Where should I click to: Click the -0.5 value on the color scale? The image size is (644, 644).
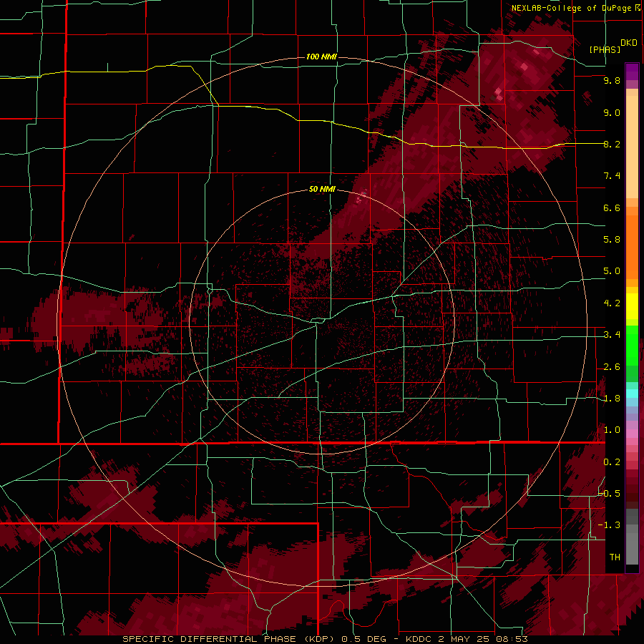coord(609,494)
